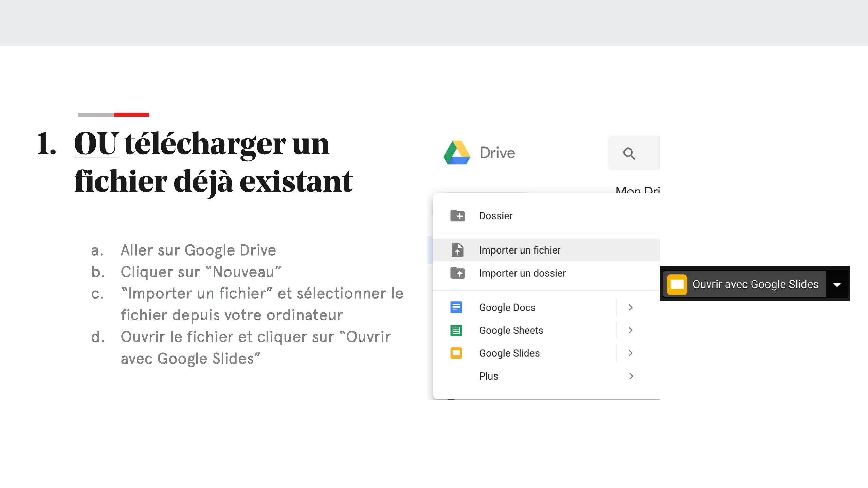Expand the Plus submenu chevron
Viewport: 868px width, 488px height.
point(631,376)
